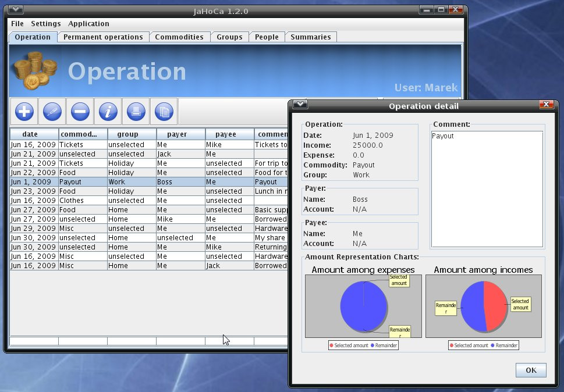Go to the Groups tab
Viewport: 564px width, 392px height.
(x=229, y=37)
